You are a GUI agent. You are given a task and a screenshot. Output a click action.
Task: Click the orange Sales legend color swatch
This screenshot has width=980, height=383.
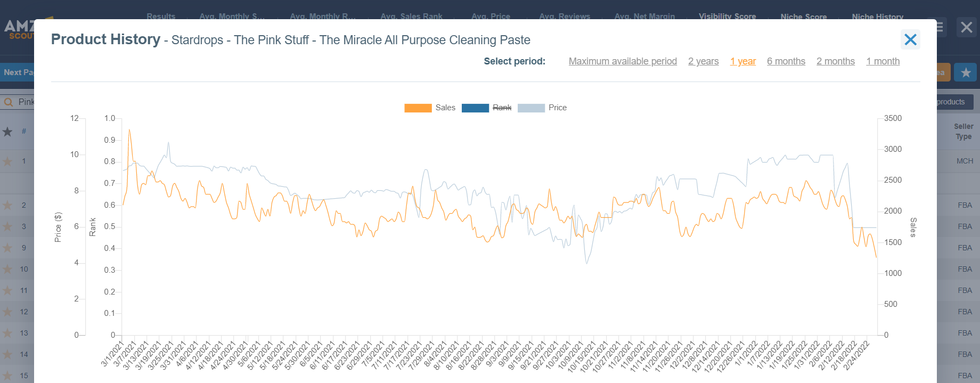click(419, 108)
